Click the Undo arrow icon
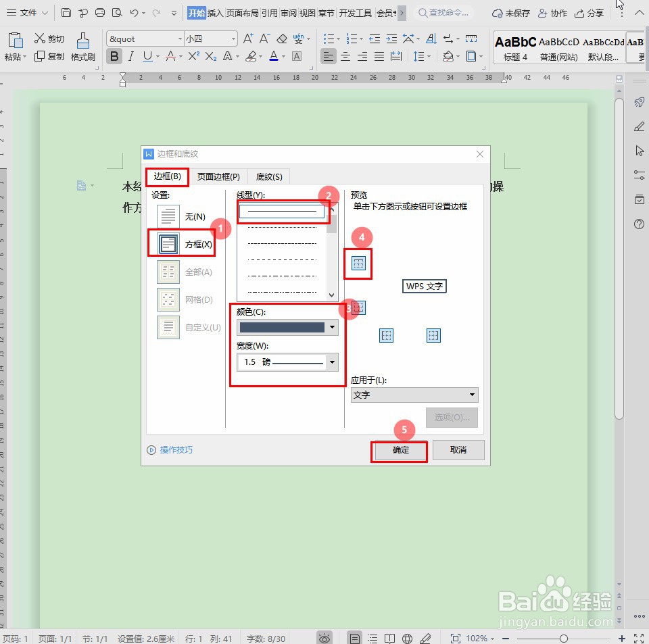The width and height of the screenshot is (649, 644). coord(134,13)
